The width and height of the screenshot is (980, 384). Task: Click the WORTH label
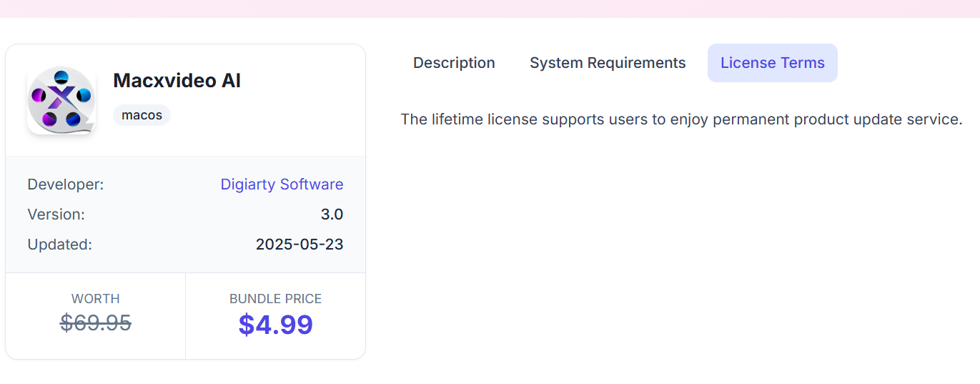(x=96, y=299)
